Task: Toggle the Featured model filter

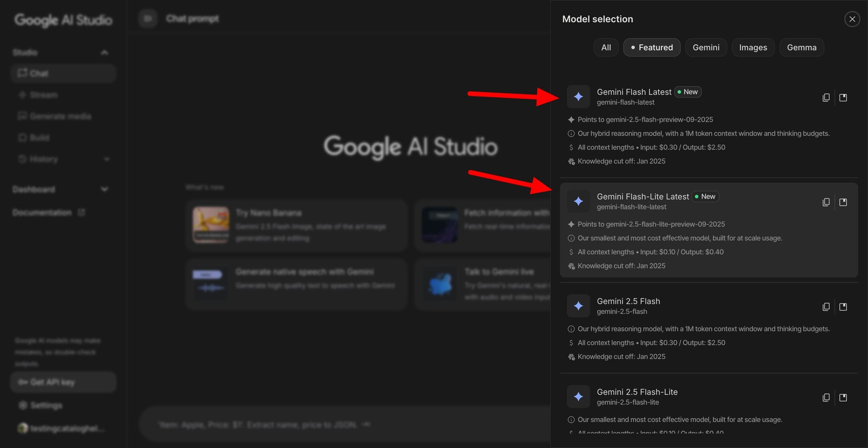Action: (651, 47)
